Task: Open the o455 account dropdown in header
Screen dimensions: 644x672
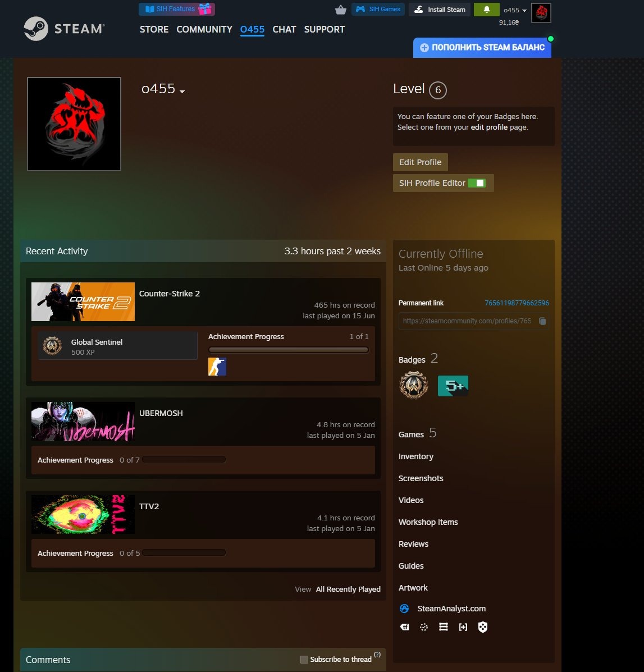Action: point(515,10)
